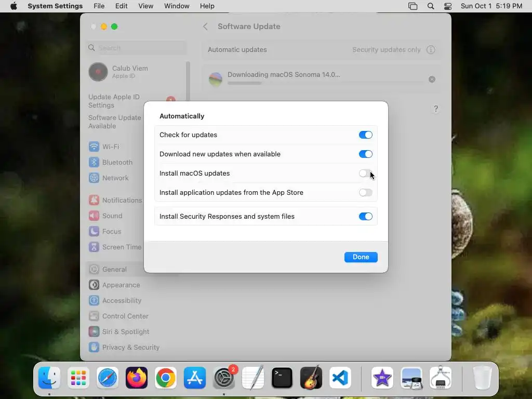Open the Apple menu
The height and width of the screenshot is (399, 532).
click(14, 6)
